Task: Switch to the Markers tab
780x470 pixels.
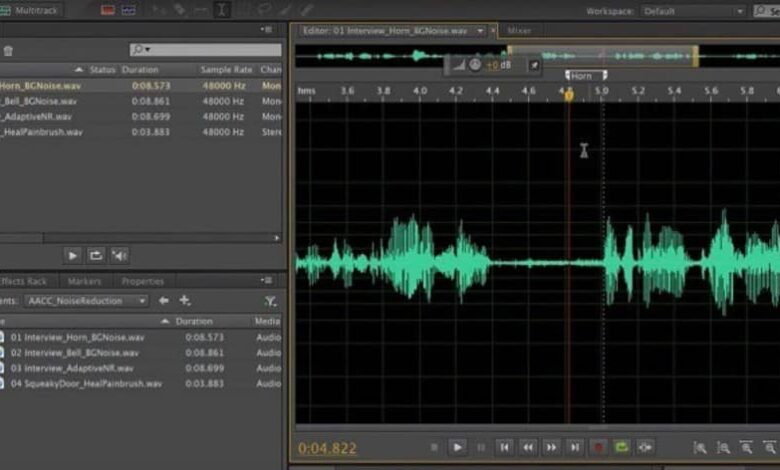Action: 85,282
